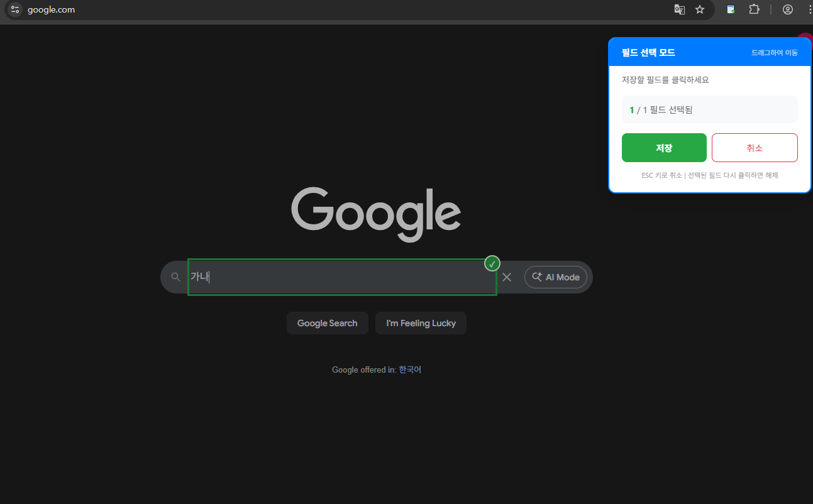Open Chrome's three-dot menu
Image resolution: width=813 pixels, height=504 pixels.
coord(809,9)
